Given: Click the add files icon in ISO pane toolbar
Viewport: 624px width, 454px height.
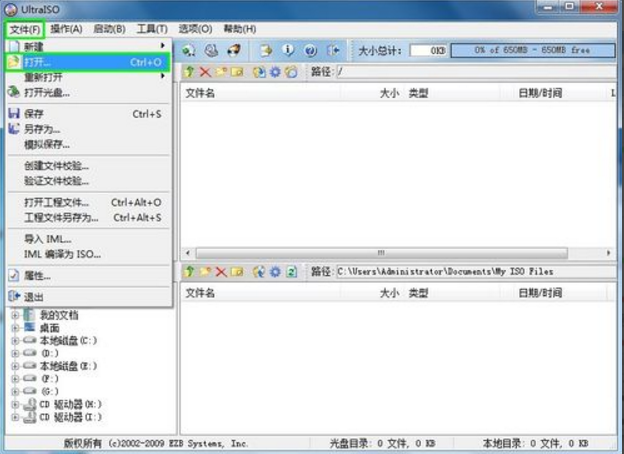Looking at the screenshot, I should (259, 72).
